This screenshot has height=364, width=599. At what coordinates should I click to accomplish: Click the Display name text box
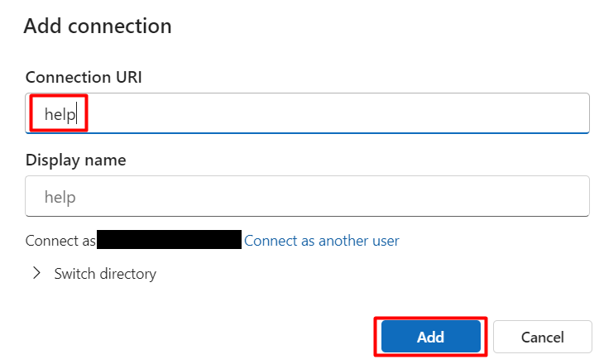point(306,198)
